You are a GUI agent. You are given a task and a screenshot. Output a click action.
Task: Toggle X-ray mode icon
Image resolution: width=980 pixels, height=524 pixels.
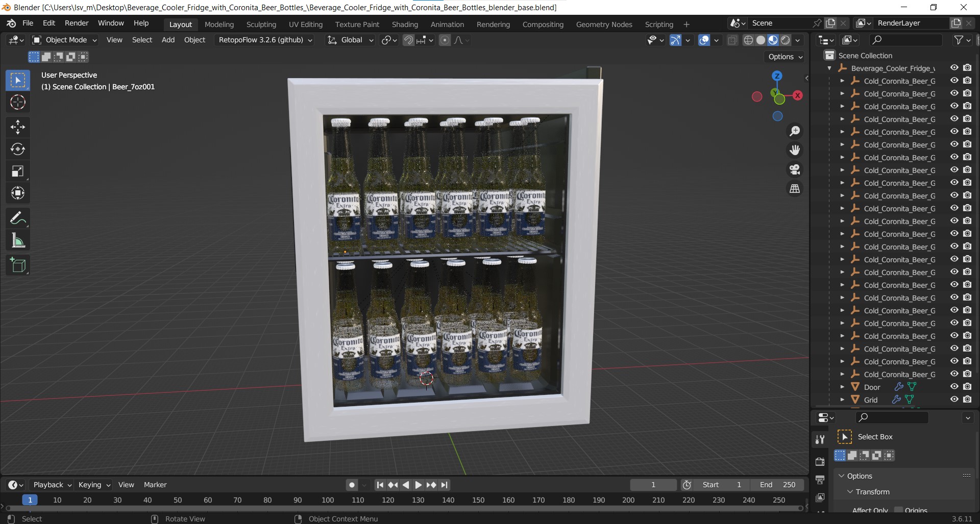pyautogui.click(x=732, y=40)
